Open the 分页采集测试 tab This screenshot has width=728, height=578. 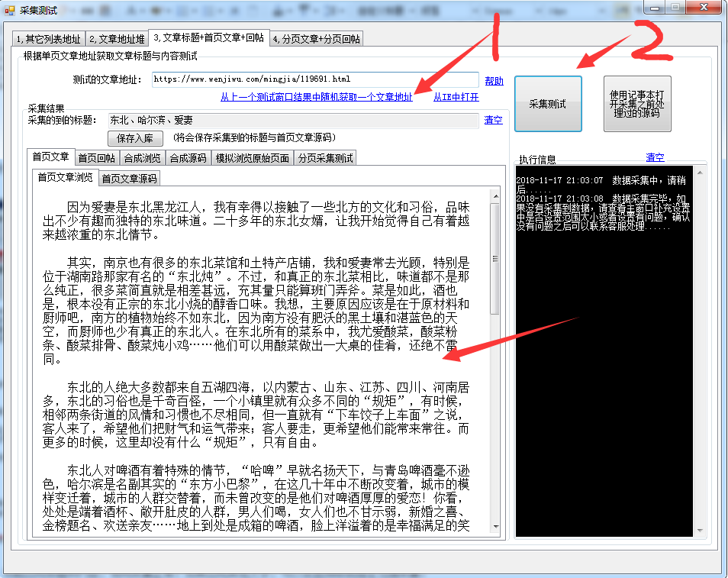pyautogui.click(x=326, y=158)
